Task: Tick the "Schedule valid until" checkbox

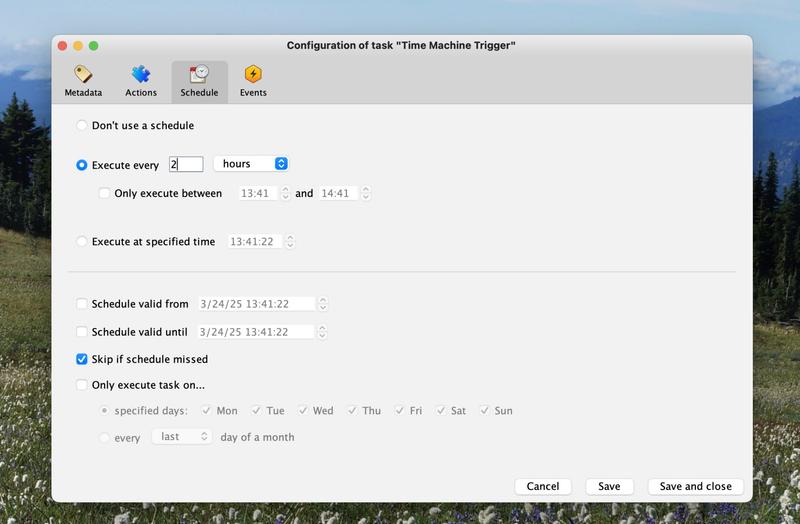Action: (82, 332)
